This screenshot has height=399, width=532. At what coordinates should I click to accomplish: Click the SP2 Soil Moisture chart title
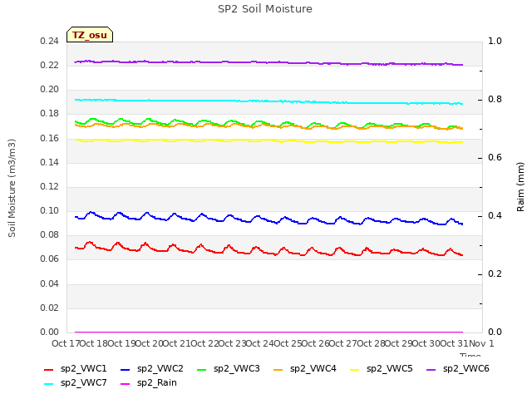(265, 9)
